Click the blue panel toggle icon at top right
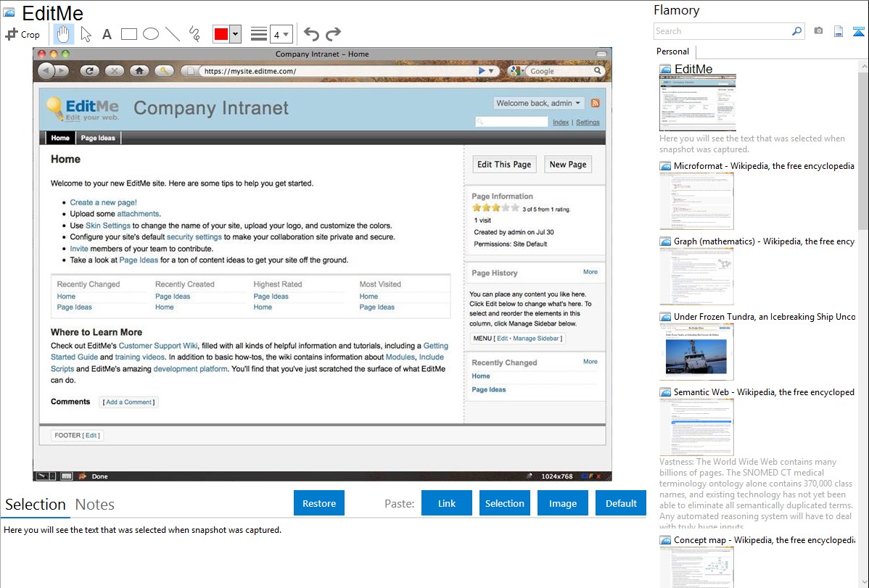The image size is (869, 588). 858,31
